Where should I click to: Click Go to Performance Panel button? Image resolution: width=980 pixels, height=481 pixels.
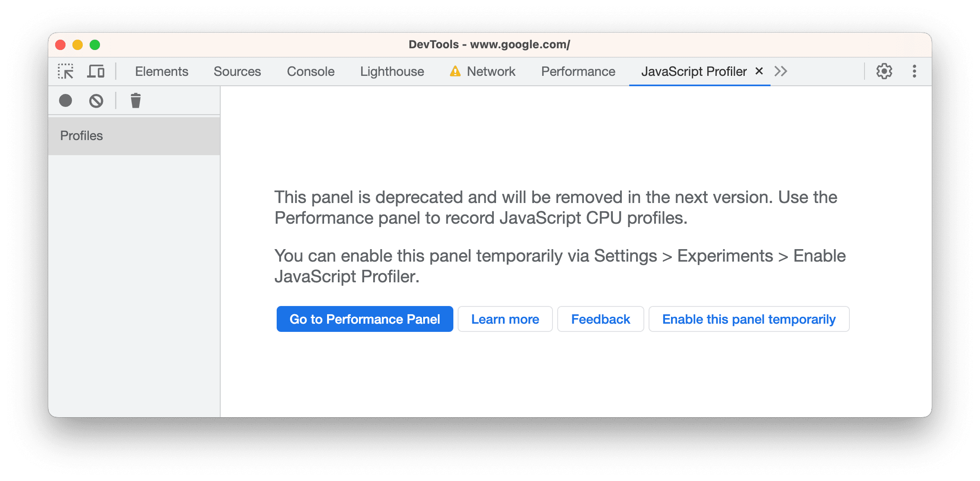coord(365,319)
